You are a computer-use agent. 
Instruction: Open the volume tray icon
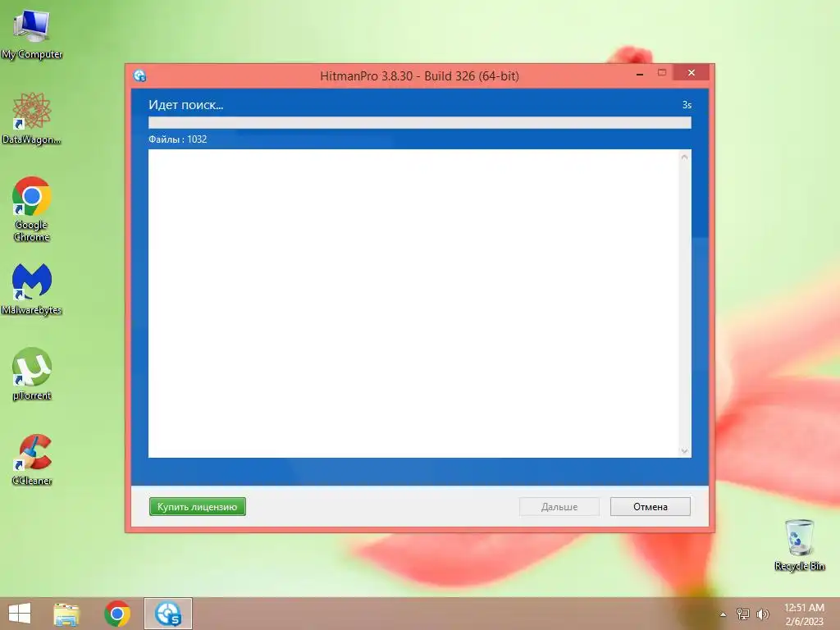point(763,614)
